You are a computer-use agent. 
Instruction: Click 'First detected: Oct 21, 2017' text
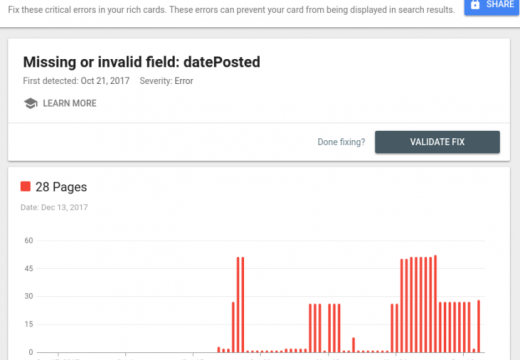coord(76,81)
